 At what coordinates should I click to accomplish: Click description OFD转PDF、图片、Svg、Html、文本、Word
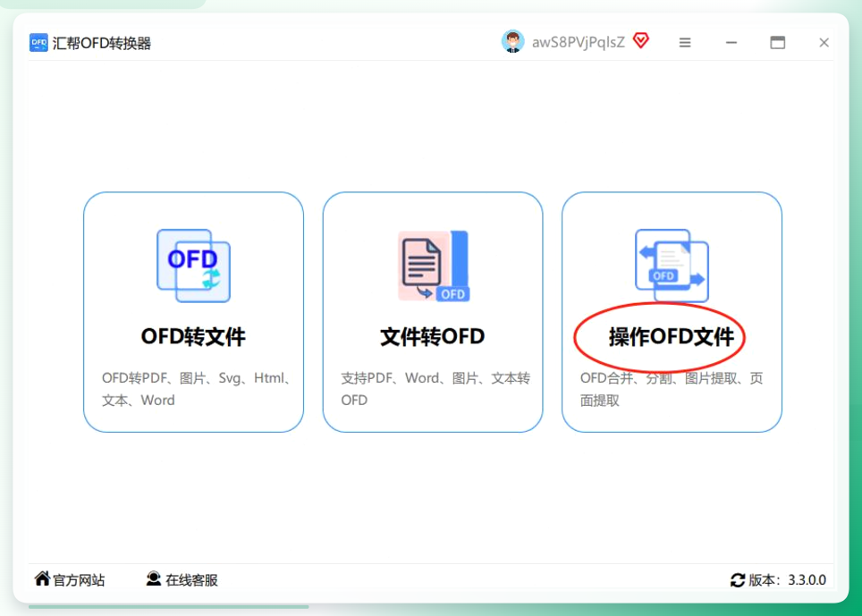coord(196,389)
